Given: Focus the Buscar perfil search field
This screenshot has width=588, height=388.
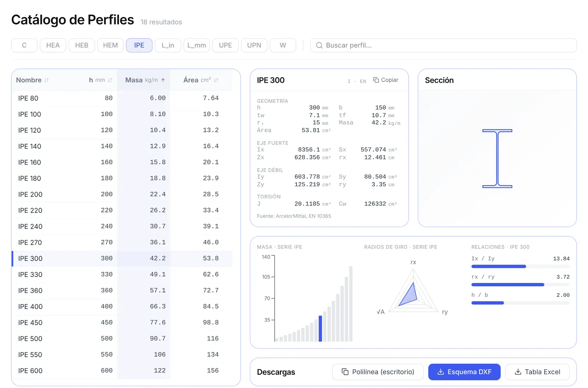Looking at the screenshot, I should click(443, 45).
